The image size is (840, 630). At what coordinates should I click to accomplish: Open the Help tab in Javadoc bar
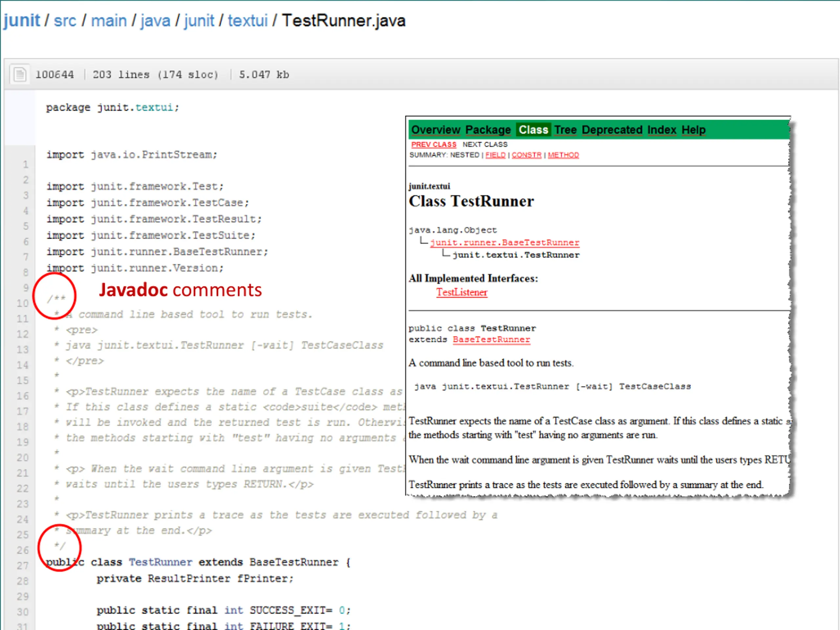693,130
